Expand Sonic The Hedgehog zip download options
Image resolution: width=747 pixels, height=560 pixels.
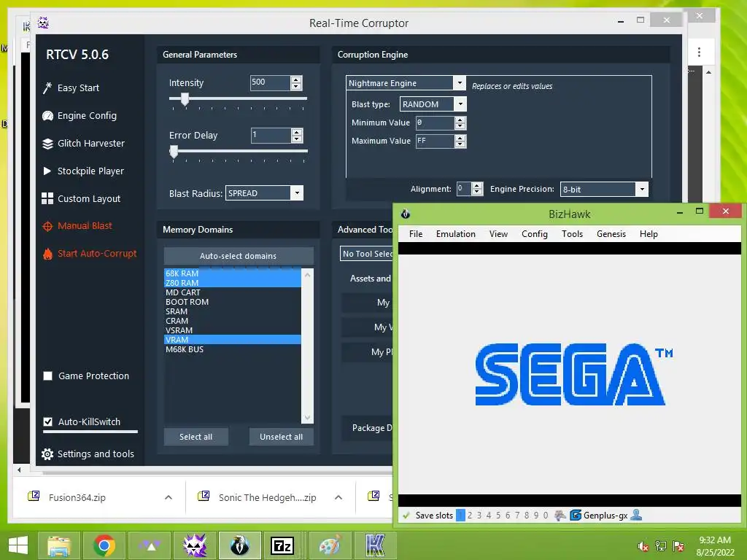[x=338, y=497]
